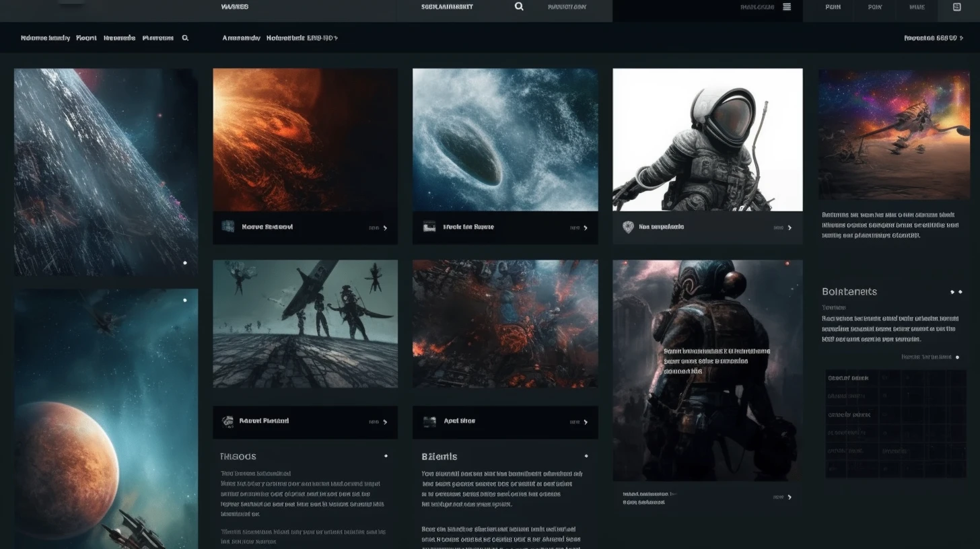Click the small search icon in the navigation row

click(185, 38)
